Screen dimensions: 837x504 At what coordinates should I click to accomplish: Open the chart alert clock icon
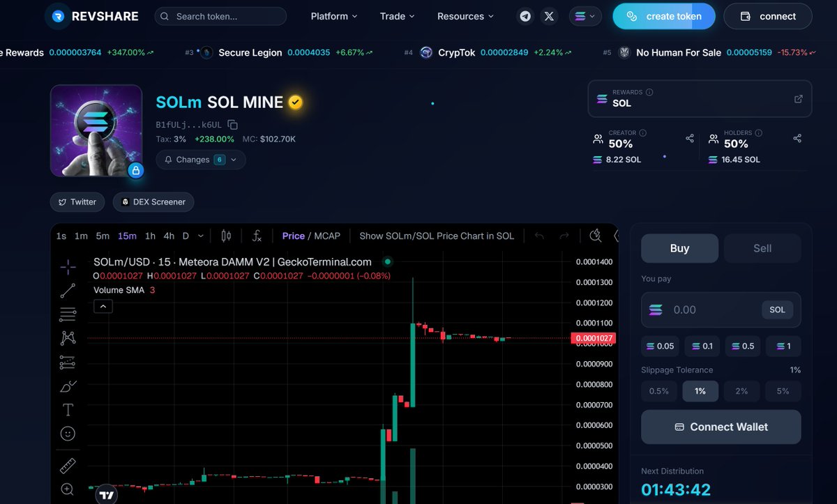click(595, 236)
